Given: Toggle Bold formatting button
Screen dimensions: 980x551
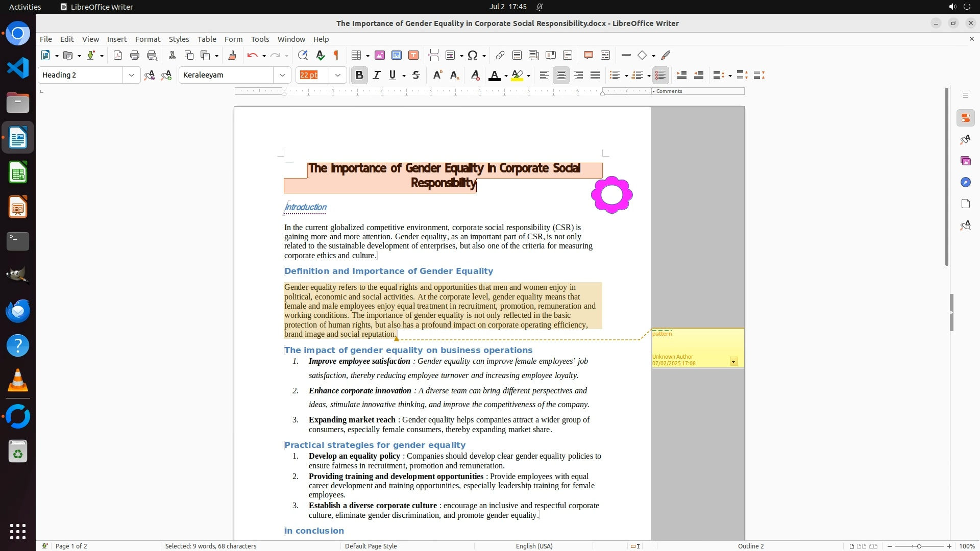Looking at the screenshot, I should pyautogui.click(x=359, y=75).
